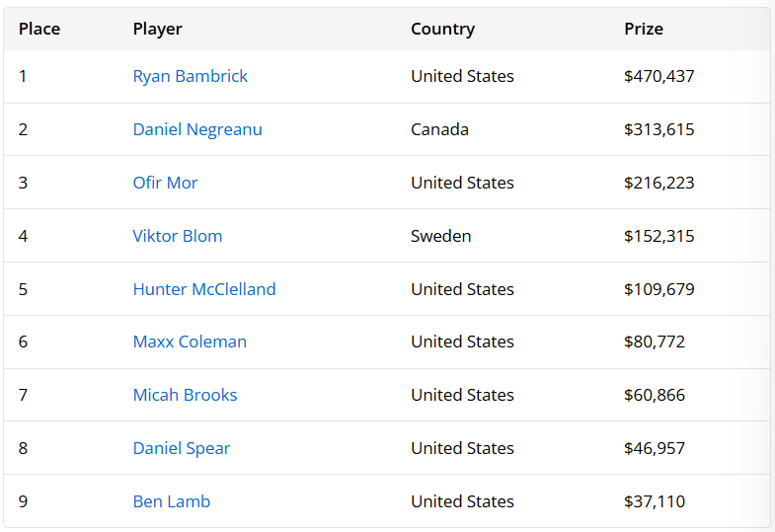This screenshot has height=532, width=775.
Task: Click the $37,110 ninth-place prize cell
Action: point(655,501)
